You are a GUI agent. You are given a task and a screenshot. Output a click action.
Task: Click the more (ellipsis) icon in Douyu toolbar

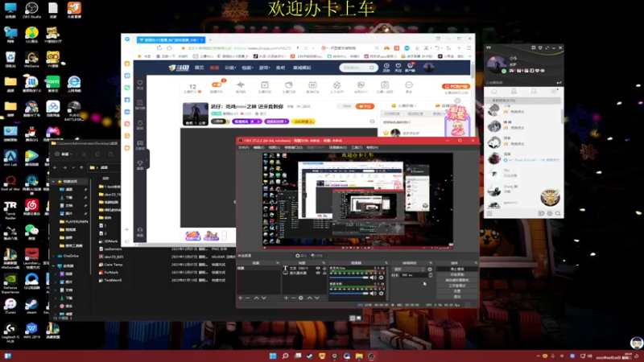(x=409, y=86)
